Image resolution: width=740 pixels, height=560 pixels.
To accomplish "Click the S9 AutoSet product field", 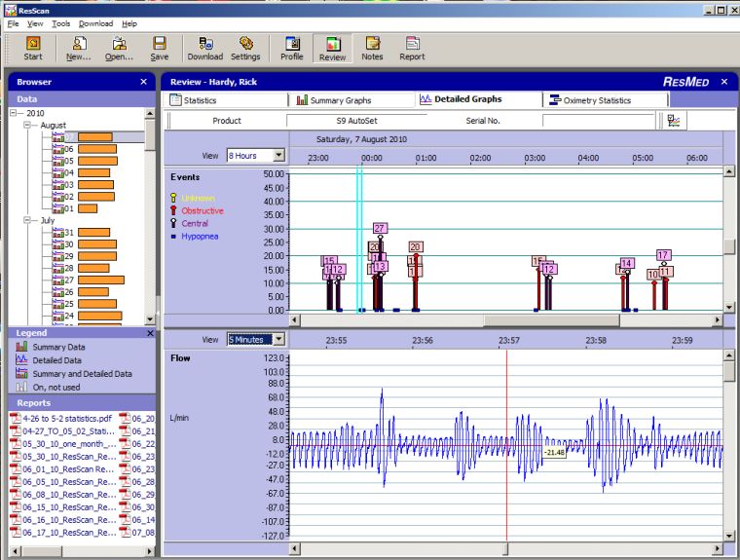I will 356,121.
